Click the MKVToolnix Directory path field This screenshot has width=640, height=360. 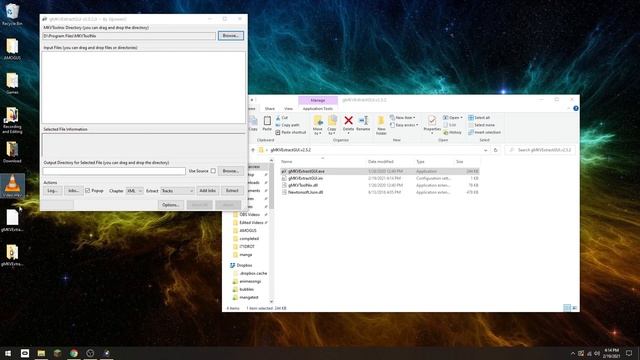pos(129,36)
